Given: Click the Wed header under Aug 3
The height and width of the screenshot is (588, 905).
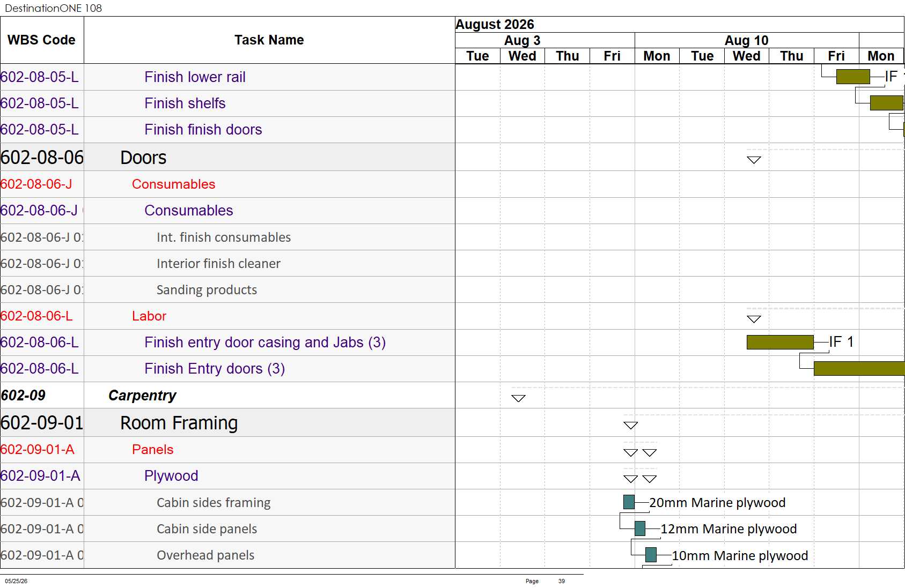Looking at the screenshot, I should pyautogui.click(x=523, y=56).
